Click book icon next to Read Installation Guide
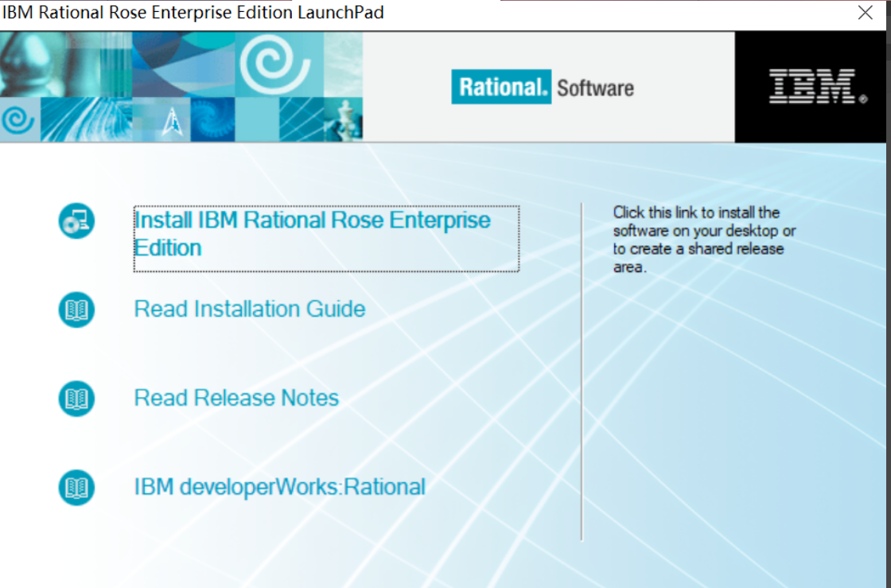This screenshot has width=891, height=588. [x=76, y=310]
